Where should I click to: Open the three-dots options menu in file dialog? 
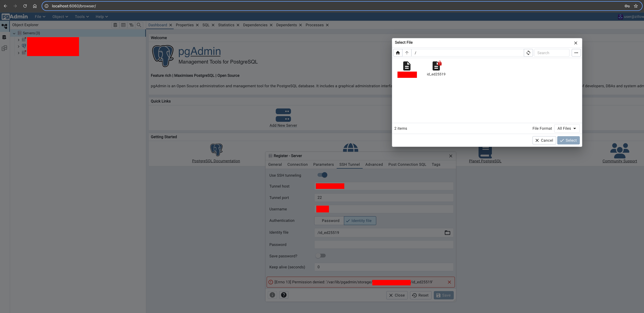click(576, 53)
